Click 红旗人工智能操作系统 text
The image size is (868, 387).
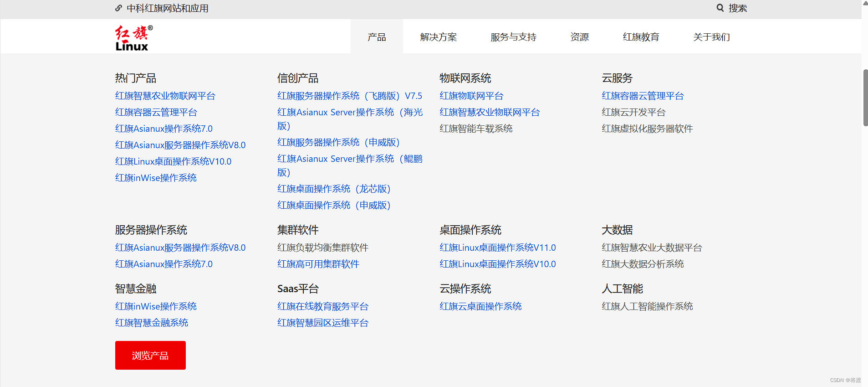pyautogui.click(x=647, y=306)
